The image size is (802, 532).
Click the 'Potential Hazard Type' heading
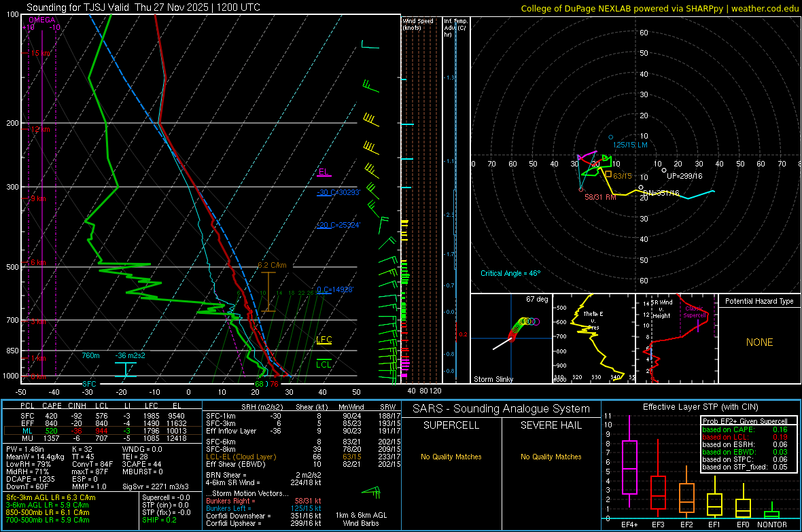coord(759,301)
